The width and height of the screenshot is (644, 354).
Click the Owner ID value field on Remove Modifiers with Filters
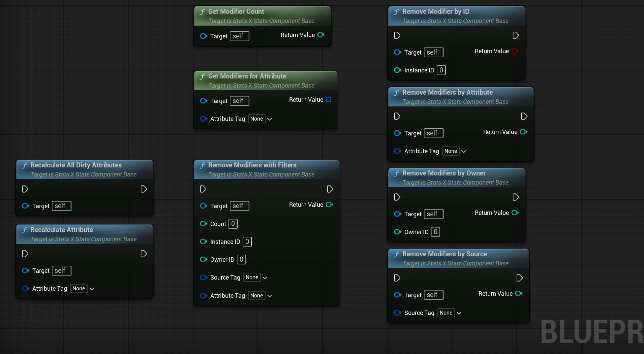click(x=241, y=259)
